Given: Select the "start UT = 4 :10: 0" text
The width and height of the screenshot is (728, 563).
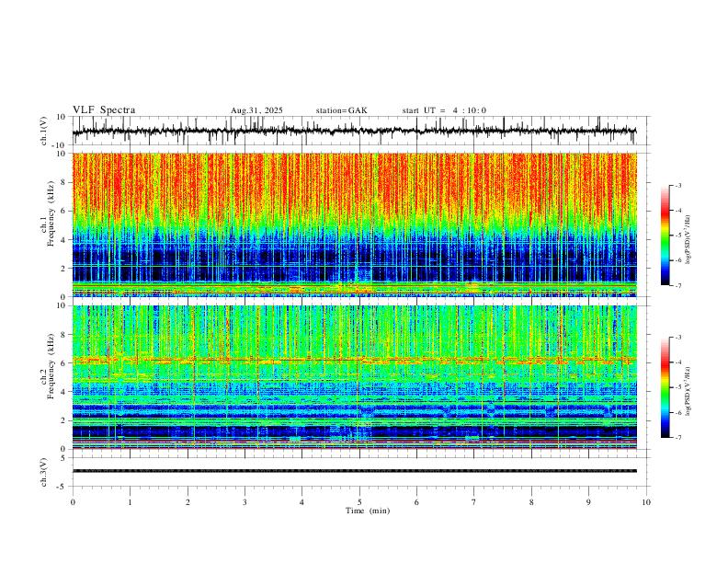Looking at the screenshot, I should 444,110.
